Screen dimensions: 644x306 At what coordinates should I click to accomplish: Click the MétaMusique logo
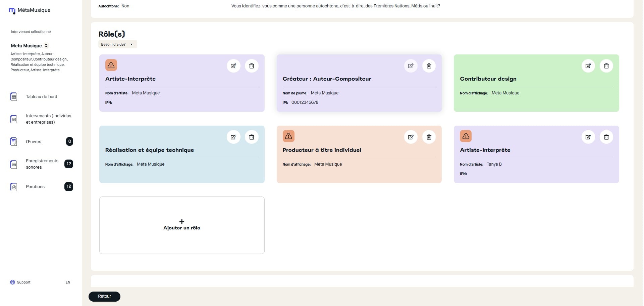tap(30, 10)
